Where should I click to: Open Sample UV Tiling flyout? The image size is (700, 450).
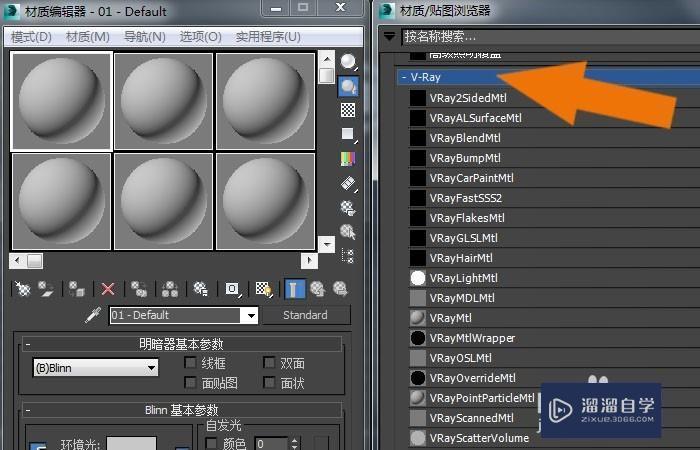pyautogui.click(x=348, y=134)
